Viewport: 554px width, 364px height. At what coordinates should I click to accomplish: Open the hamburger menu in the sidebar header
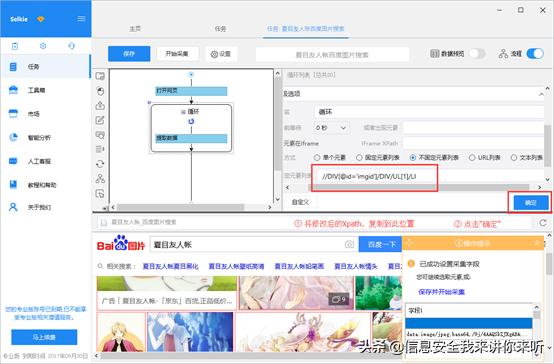tap(81, 18)
